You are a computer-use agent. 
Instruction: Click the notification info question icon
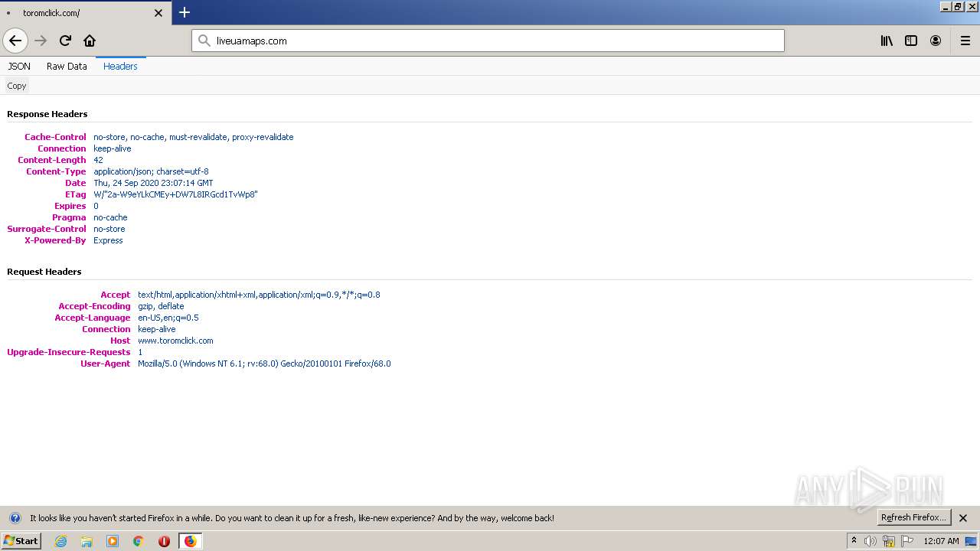coord(15,518)
